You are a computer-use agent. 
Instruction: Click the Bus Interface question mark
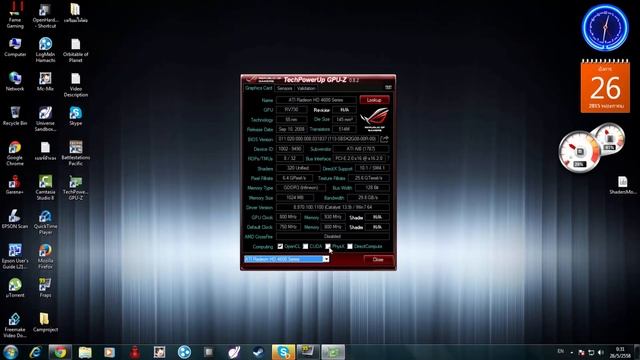(x=387, y=158)
